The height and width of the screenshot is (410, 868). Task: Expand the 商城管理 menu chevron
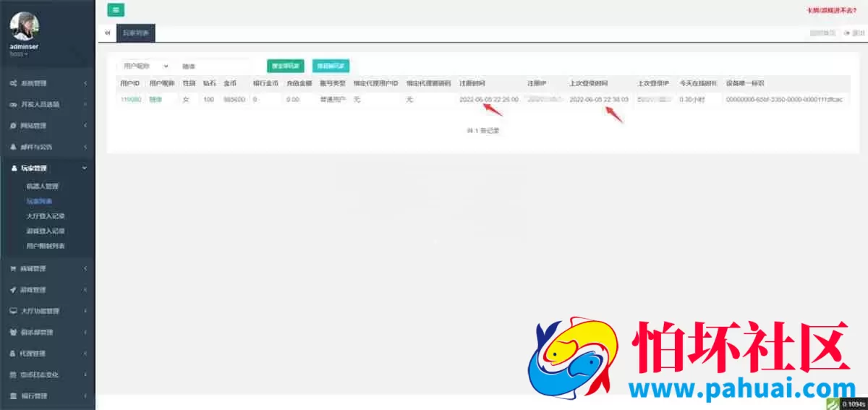tap(85, 268)
